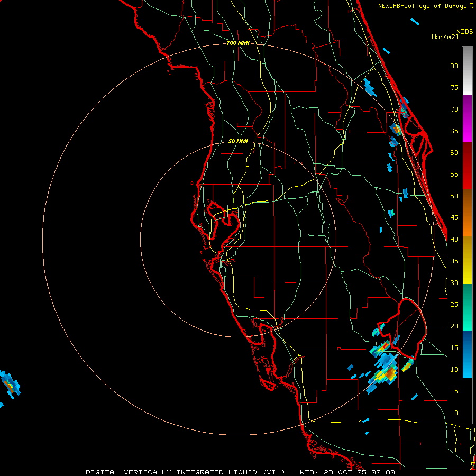Click the magenta-purple segment of color bar
This screenshot has height=476, width=476.
pyautogui.click(x=467, y=118)
